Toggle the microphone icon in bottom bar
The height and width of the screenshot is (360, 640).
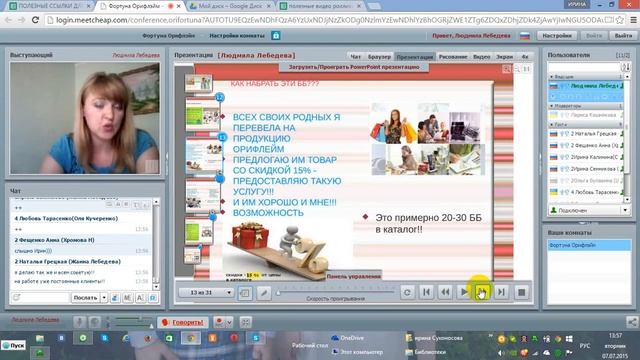pyautogui.click(x=80, y=322)
